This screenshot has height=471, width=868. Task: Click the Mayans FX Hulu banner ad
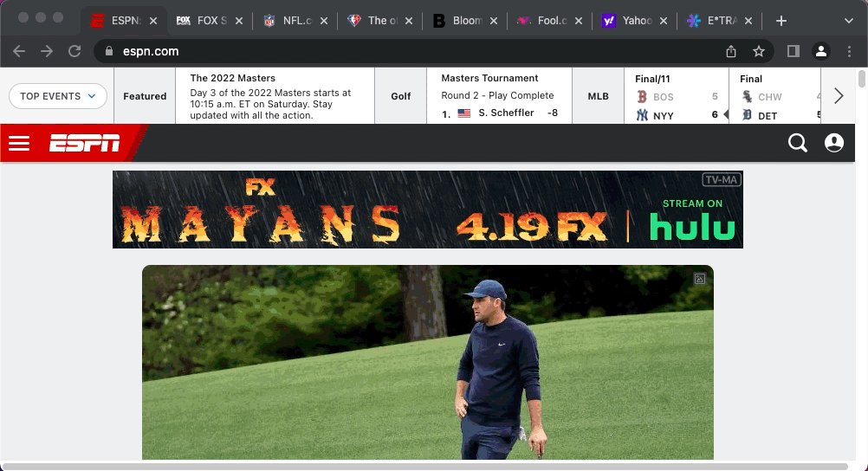click(427, 210)
